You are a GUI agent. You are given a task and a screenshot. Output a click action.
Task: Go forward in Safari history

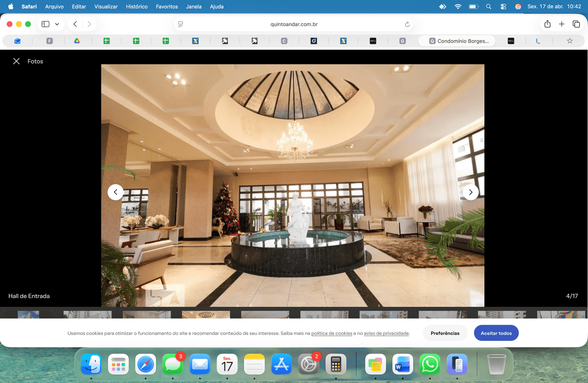[89, 24]
